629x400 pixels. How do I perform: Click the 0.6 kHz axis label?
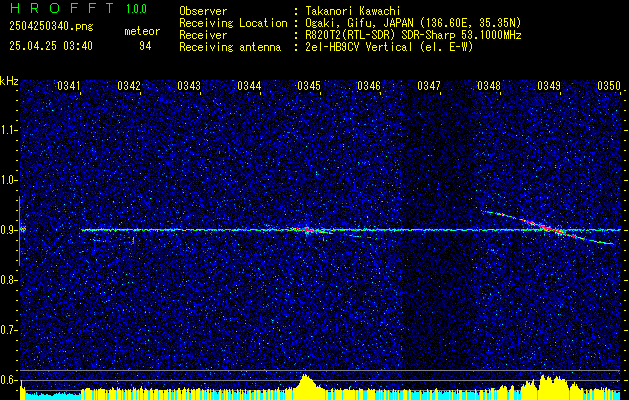coord(8,380)
